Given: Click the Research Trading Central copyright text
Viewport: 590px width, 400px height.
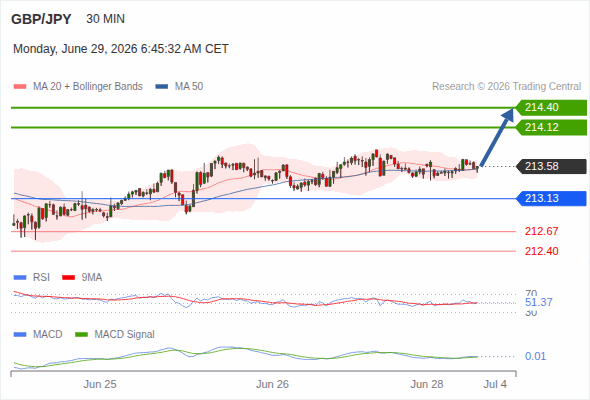Looking at the screenshot, I should [506, 87].
